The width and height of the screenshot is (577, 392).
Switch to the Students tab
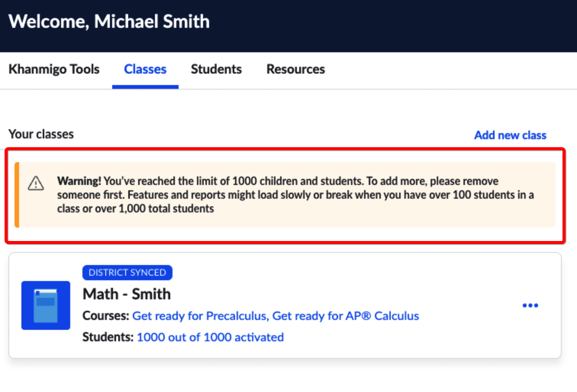pyautogui.click(x=216, y=69)
